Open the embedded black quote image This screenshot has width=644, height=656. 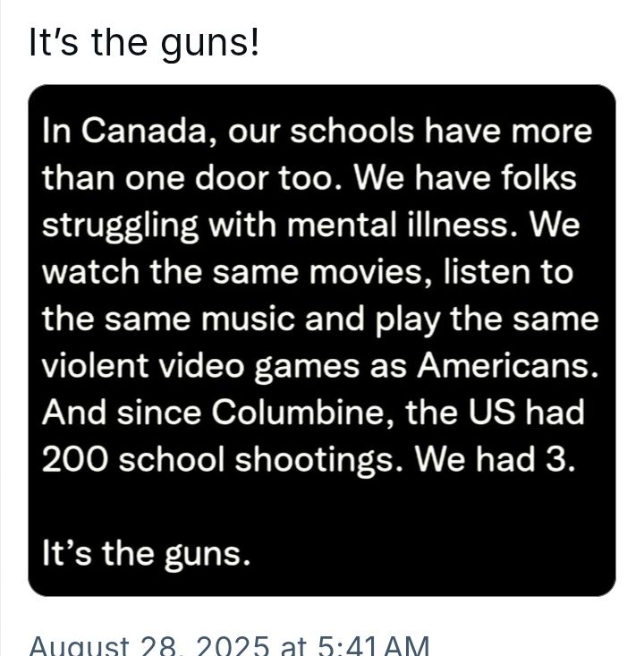coord(322,340)
